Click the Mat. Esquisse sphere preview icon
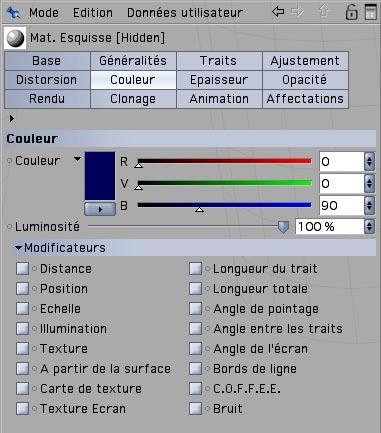381x433 pixels. (x=15, y=38)
